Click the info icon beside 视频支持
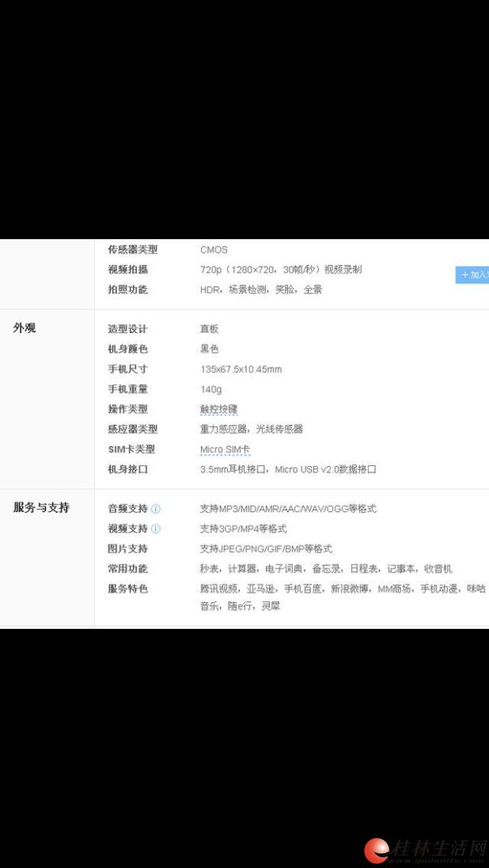489x868 pixels. point(156,529)
